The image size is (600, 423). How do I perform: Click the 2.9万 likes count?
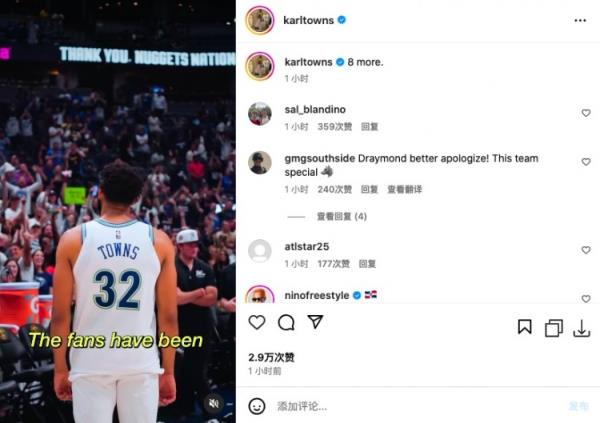point(271,358)
